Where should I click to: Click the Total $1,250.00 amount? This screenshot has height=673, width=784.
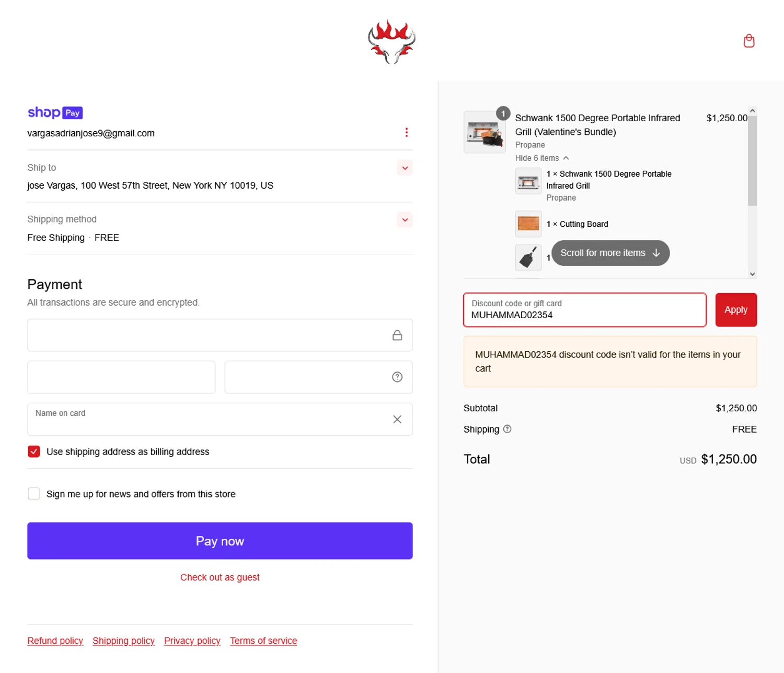(x=729, y=459)
